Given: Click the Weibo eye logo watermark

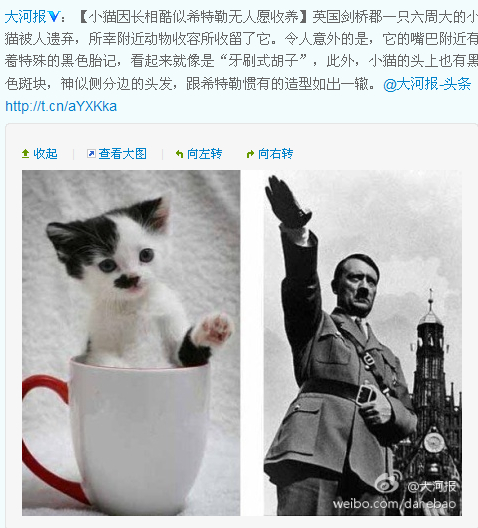Looking at the screenshot, I should pyautogui.click(x=389, y=482).
